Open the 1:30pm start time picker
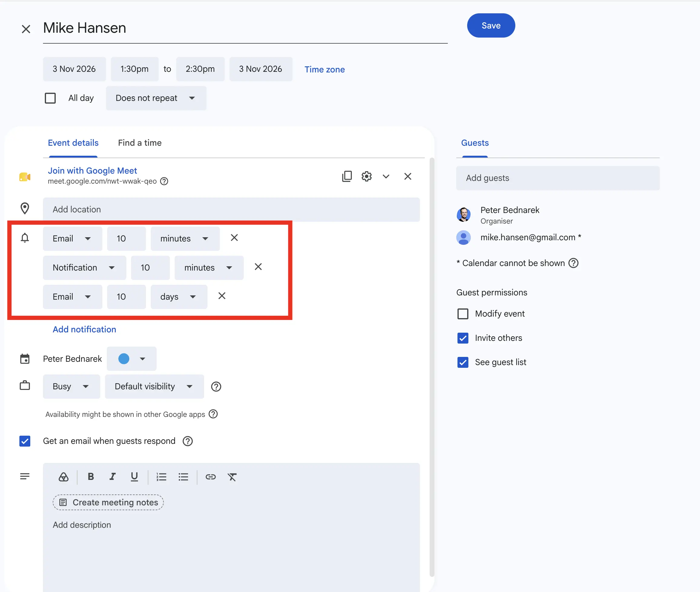The image size is (700, 592). (134, 69)
